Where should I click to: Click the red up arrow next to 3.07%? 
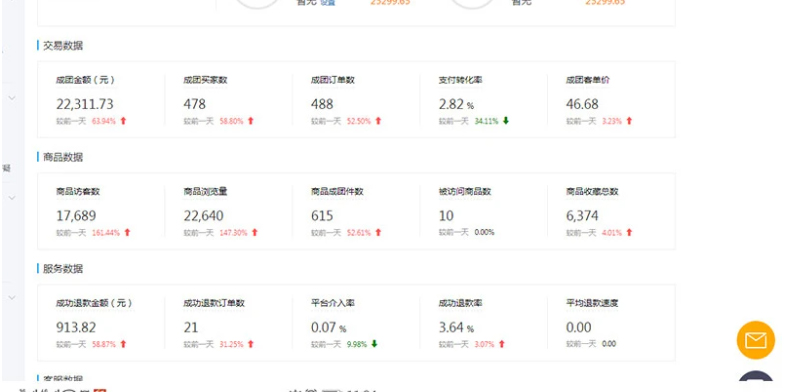point(501,344)
